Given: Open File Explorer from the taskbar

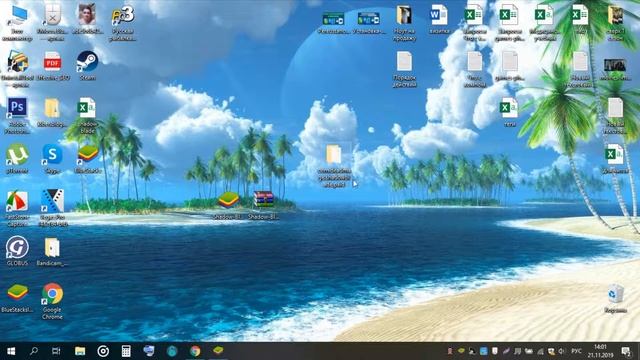Looking at the screenshot, I should (80, 351).
